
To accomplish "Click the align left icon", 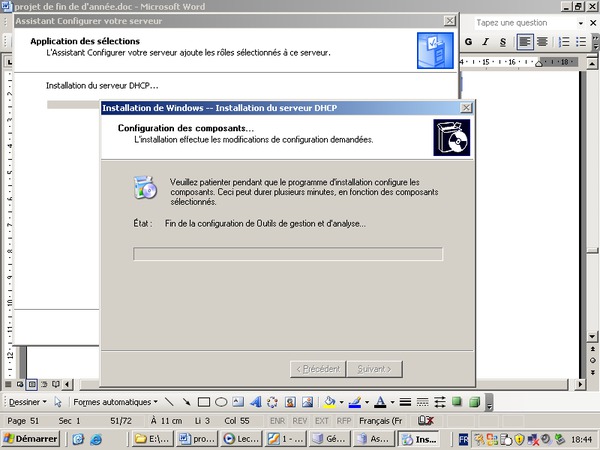I will (525, 42).
